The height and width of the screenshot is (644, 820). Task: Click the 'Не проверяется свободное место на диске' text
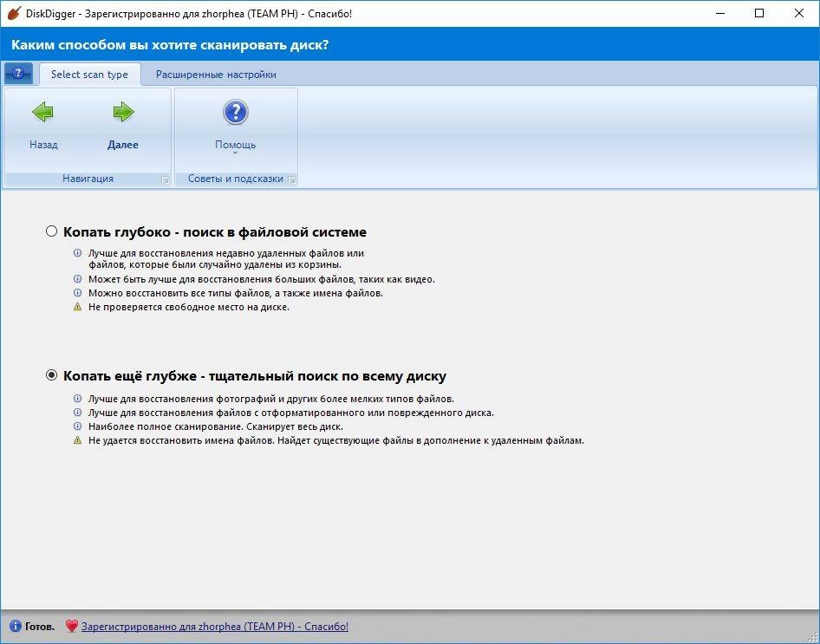[x=189, y=307]
